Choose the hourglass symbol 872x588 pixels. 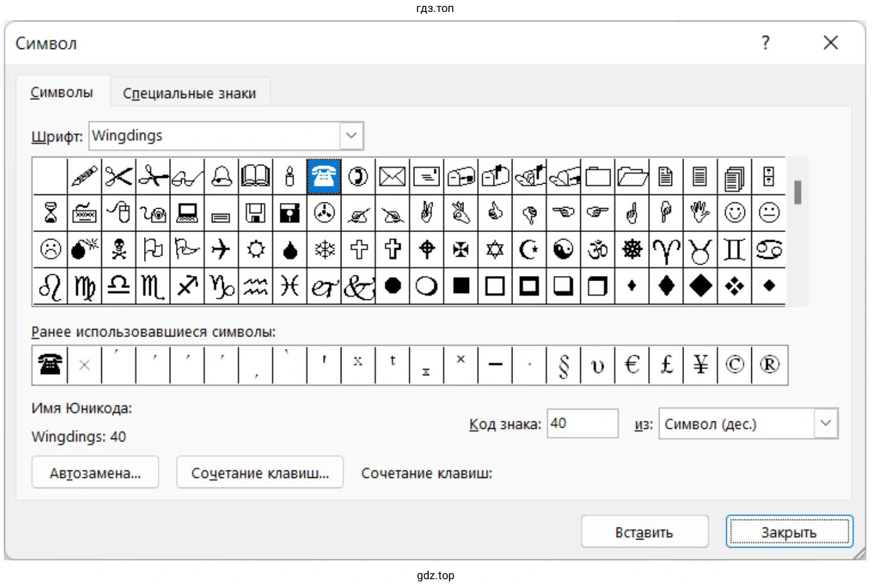click(50, 213)
